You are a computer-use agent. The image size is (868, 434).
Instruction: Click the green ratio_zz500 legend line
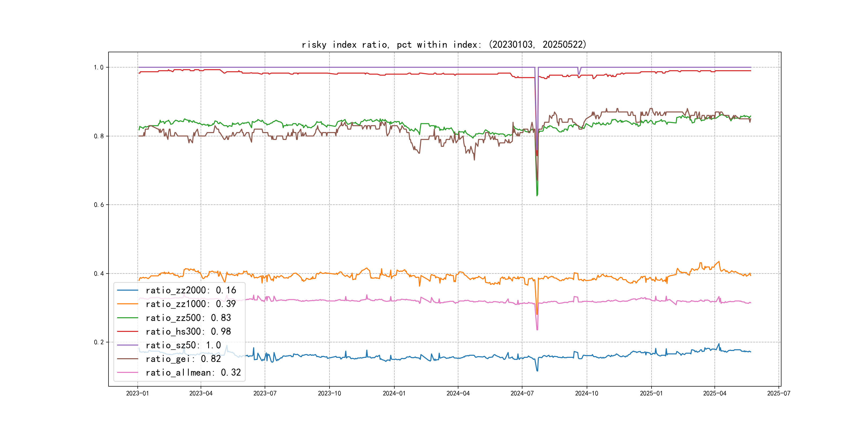127,318
